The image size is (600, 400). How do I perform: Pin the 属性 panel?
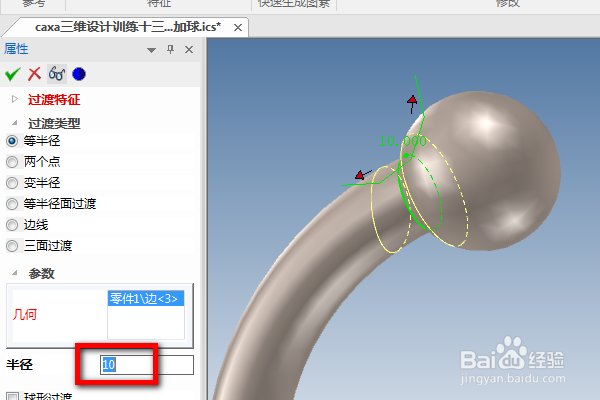pos(171,49)
